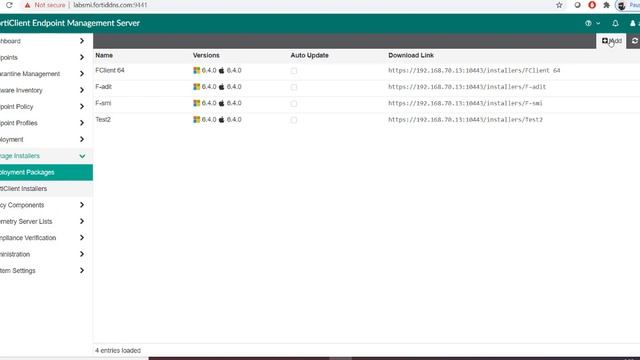This screenshot has width=640, height=360.
Task: Select package name FClient 64
Action: coord(110,70)
